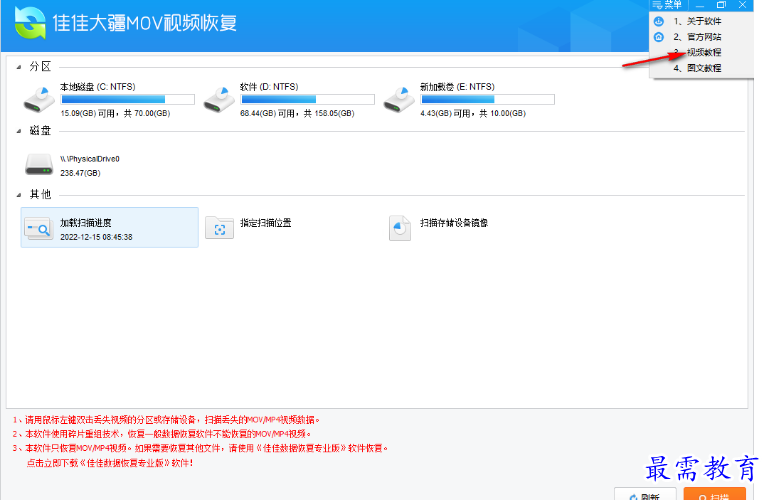Click C: drive usage bar

[x=128, y=99]
